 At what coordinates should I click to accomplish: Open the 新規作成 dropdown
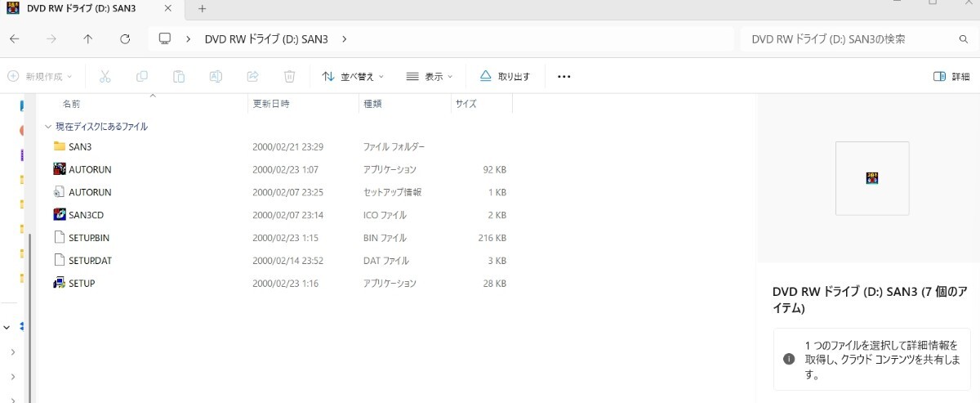(x=40, y=76)
